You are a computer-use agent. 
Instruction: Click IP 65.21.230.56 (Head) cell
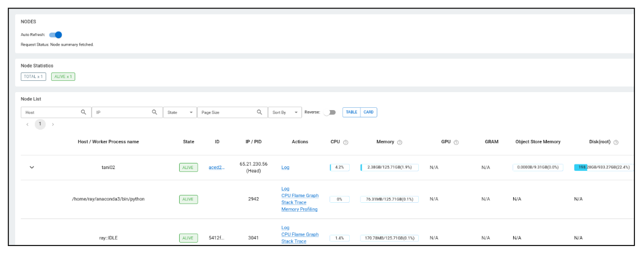pyautogui.click(x=253, y=167)
